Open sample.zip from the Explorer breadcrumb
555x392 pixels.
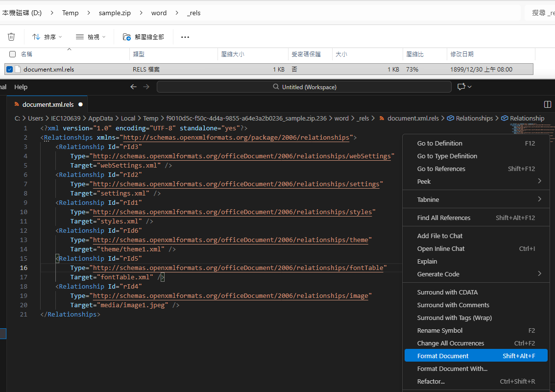(x=115, y=13)
